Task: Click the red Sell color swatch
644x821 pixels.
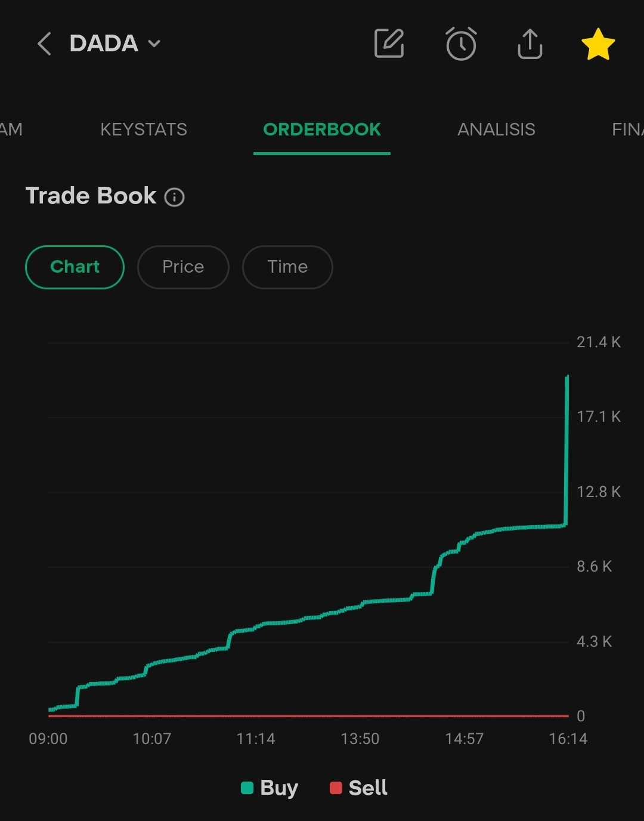Action: click(336, 788)
